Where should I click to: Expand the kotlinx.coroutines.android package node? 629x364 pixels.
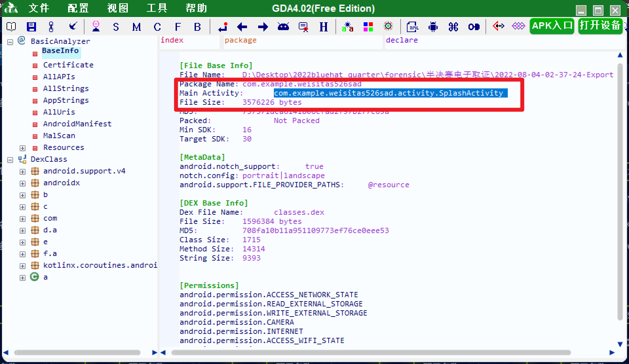click(x=23, y=266)
